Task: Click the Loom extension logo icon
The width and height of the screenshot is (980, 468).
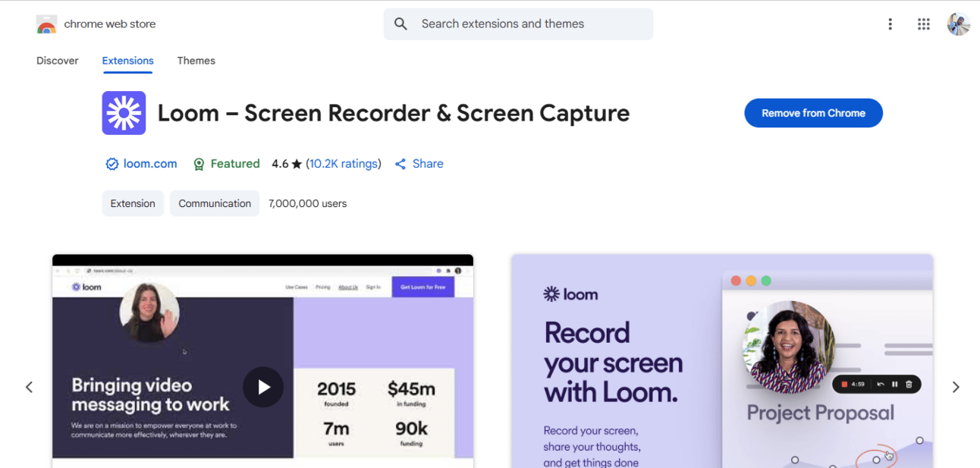Action: tap(124, 113)
